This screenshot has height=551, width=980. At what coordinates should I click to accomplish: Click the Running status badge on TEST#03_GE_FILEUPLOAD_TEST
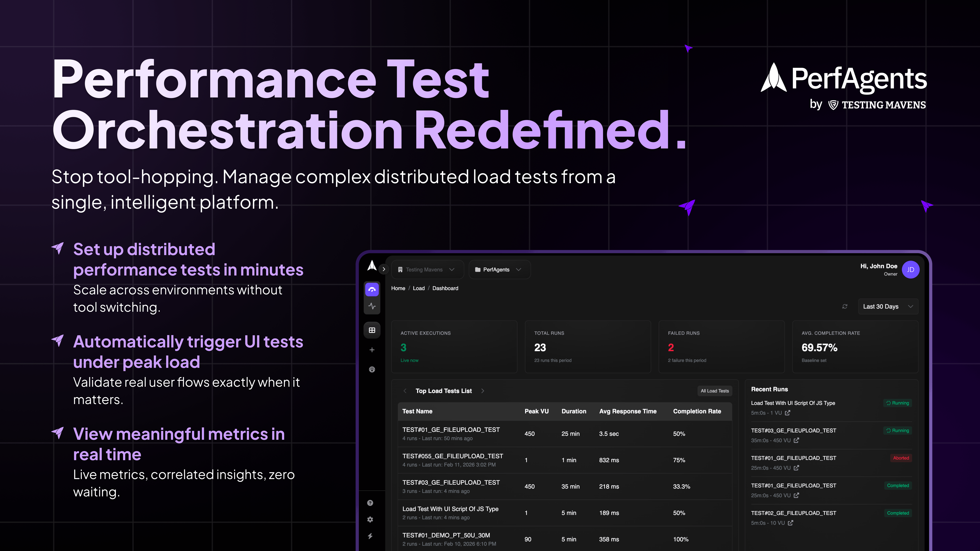[898, 430]
